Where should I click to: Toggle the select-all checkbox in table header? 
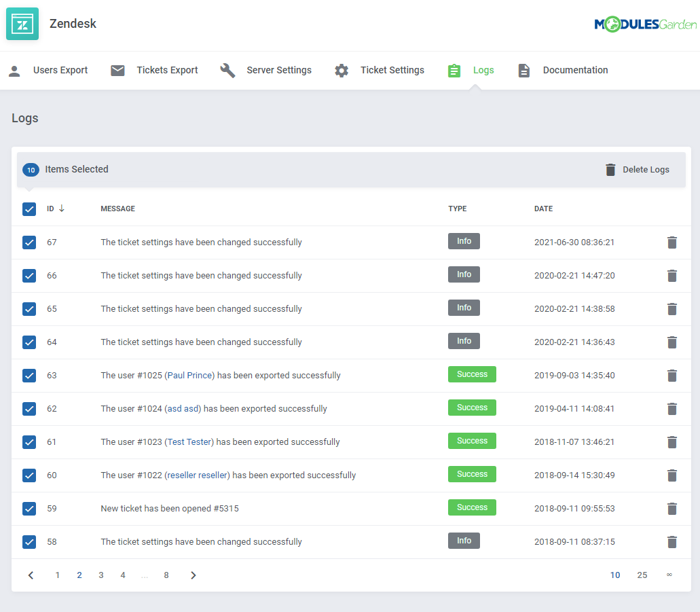pyautogui.click(x=29, y=209)
